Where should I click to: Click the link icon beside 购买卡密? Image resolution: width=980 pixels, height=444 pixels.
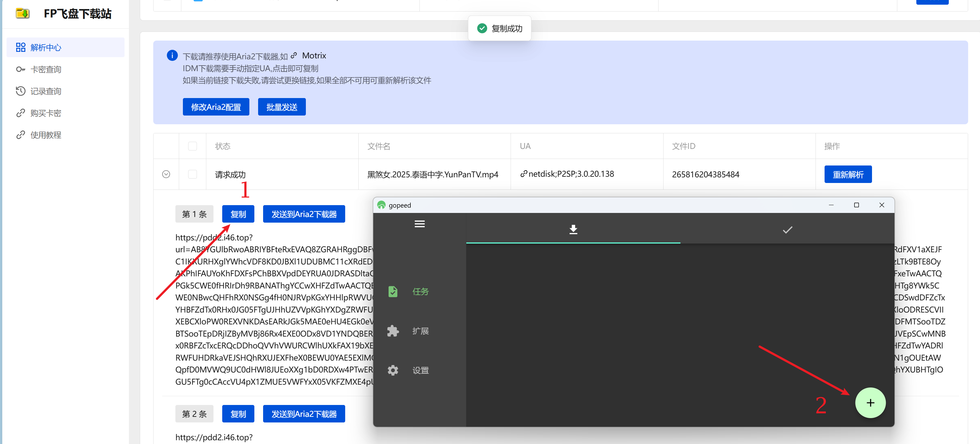[21, 113]
